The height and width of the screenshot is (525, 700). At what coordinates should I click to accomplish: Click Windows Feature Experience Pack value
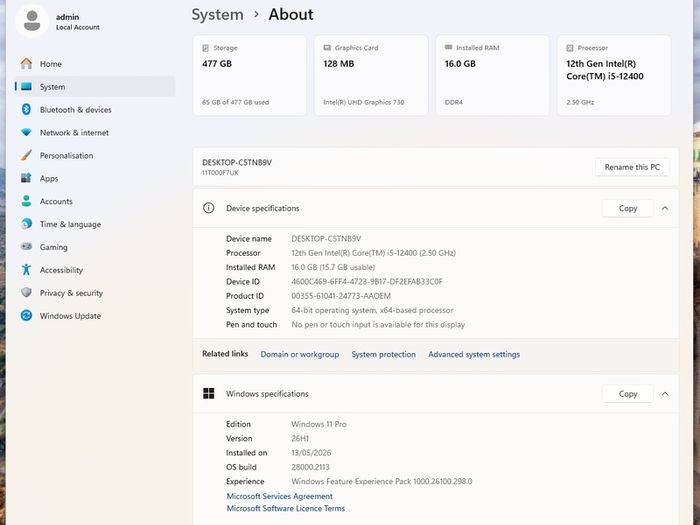382,481
